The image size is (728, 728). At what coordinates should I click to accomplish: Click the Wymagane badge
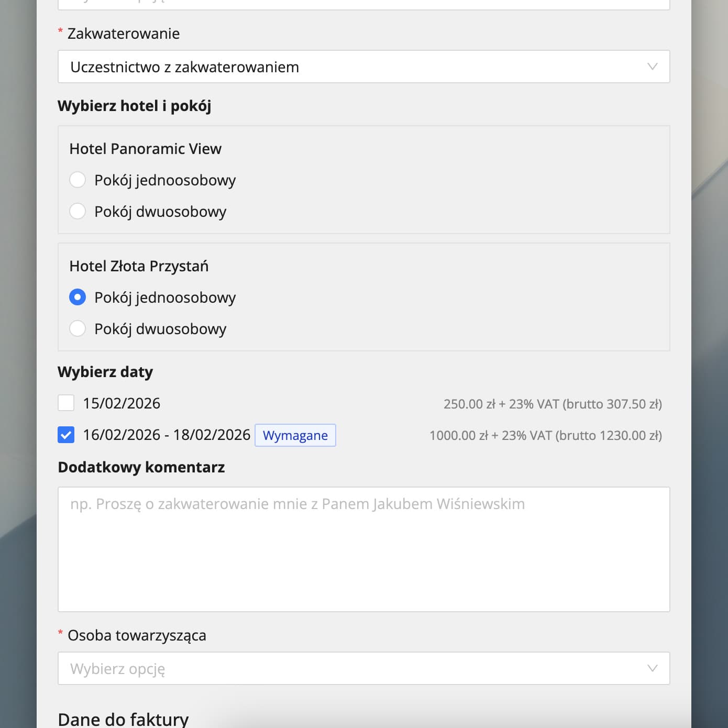point(295,435)
